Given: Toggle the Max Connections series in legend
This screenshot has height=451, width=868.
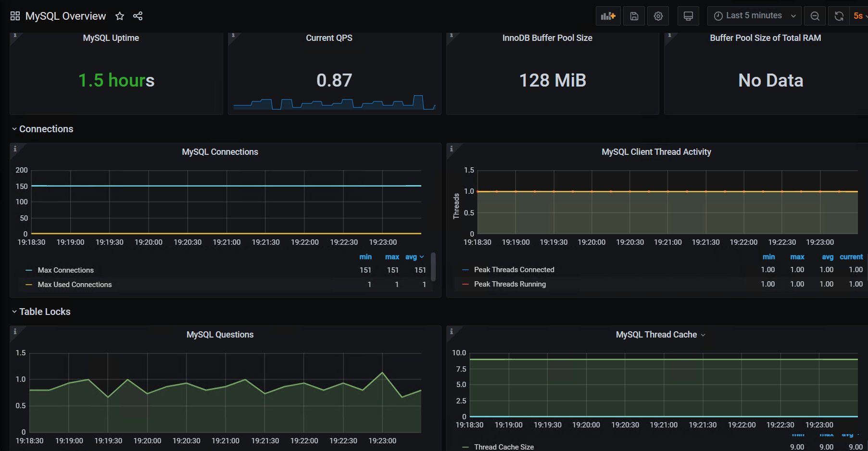Looking at the screenshot, I should [x=66, y=270].
